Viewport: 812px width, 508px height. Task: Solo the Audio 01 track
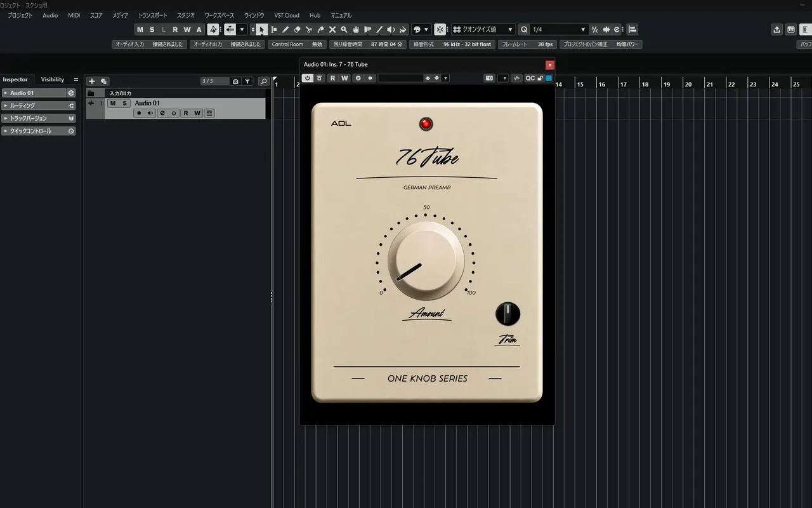[x=124, y=103]
